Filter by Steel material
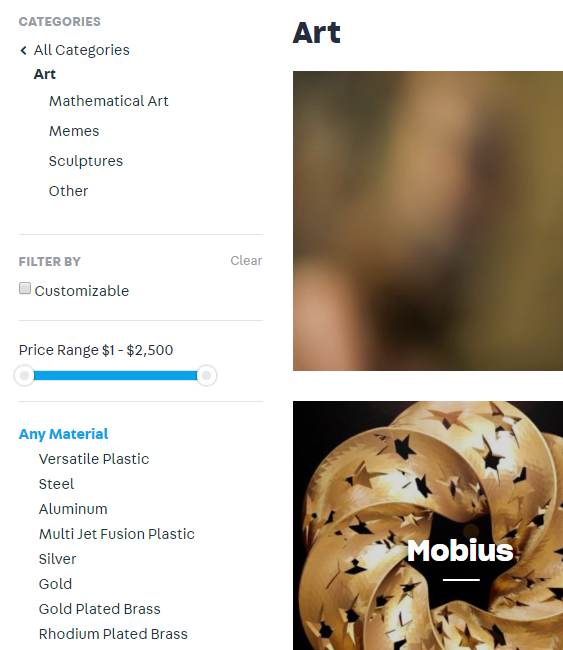This screenshot has height=650, width=563. (56, 484)
